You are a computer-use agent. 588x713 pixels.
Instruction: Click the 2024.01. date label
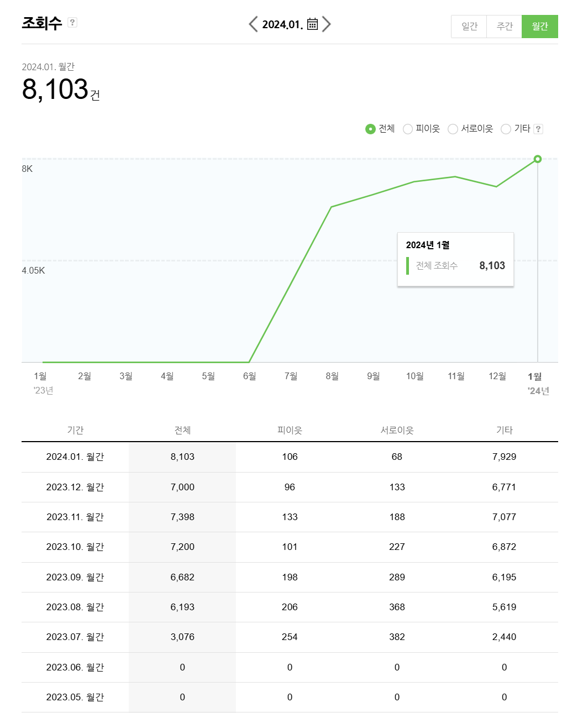[282, 24]
